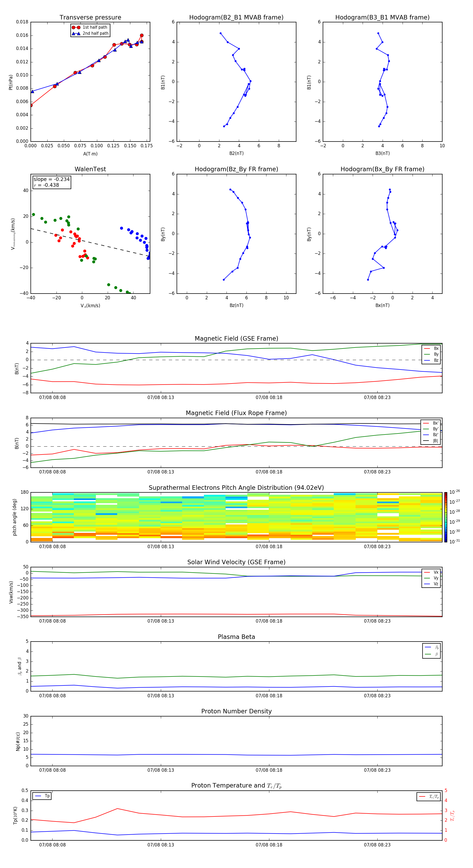Click the Proton Temperature and Te/Tp title
This screenshot has width=473, height=868.
tap(236, 786)
